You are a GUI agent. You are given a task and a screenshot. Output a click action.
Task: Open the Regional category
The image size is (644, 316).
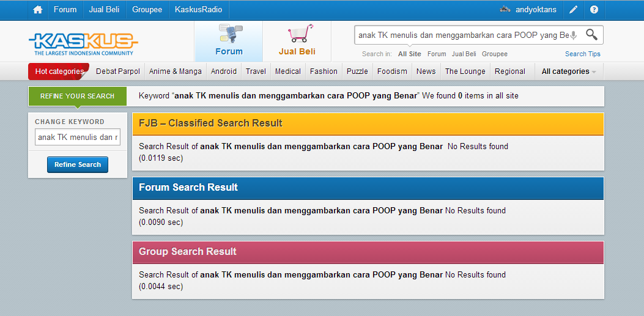pos(509,72)
